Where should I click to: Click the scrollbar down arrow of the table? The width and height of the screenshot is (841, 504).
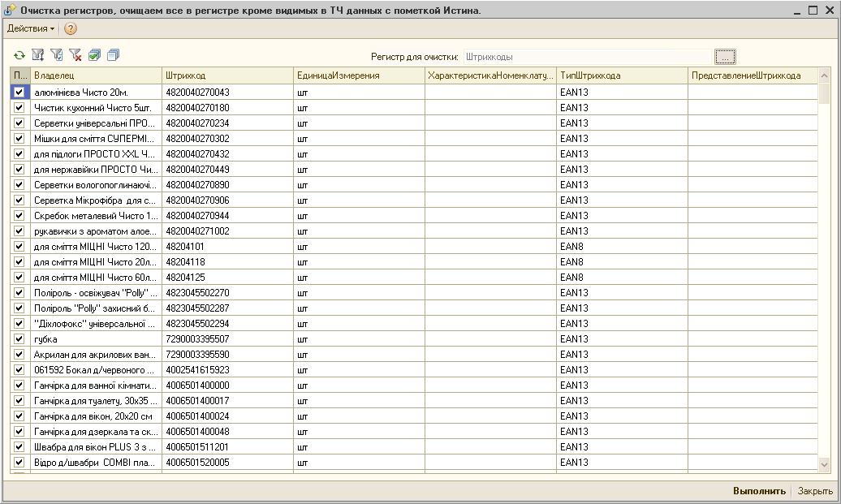(x=824, y=464)
